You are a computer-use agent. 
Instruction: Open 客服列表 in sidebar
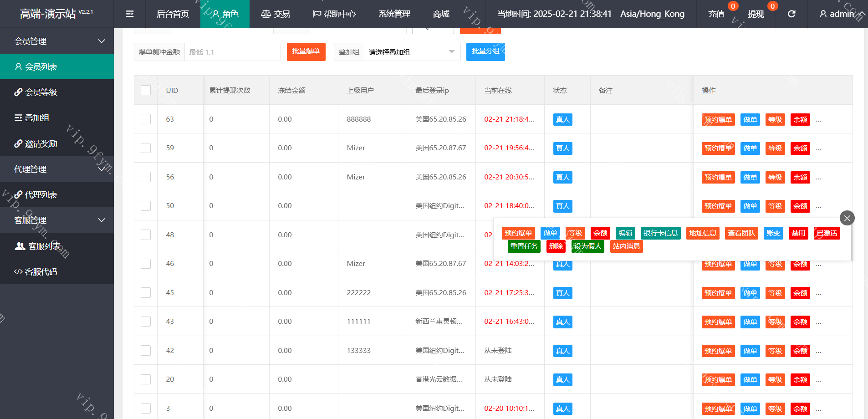tap(44, 246)
